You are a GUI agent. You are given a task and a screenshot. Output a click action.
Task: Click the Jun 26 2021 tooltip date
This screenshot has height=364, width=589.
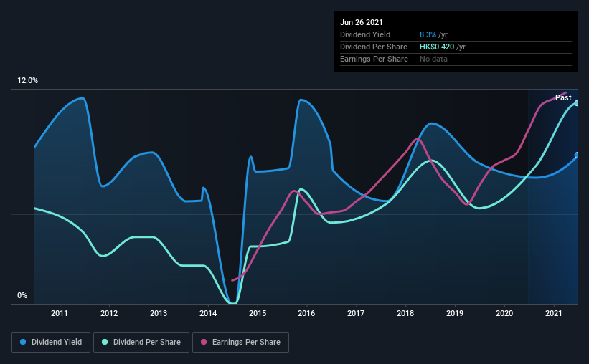pyautogui.click(x=362, y=22)
